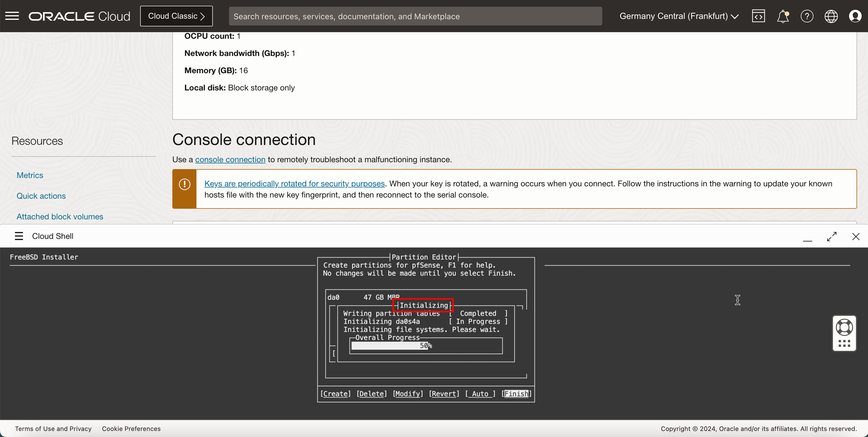
Task: Click the Overall Progress bar
Action: 426,346
